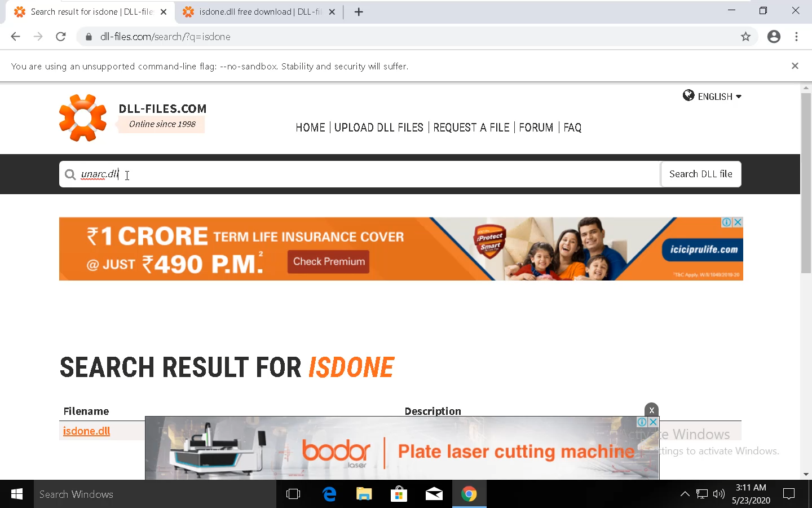Click the page vertical scrollbar thumb

(806, 183)
